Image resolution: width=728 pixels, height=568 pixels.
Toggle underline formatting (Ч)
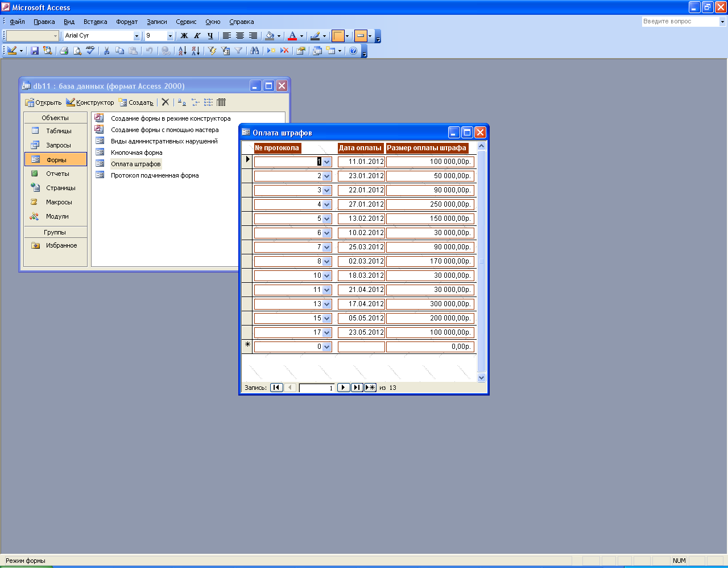click(210, 36)
